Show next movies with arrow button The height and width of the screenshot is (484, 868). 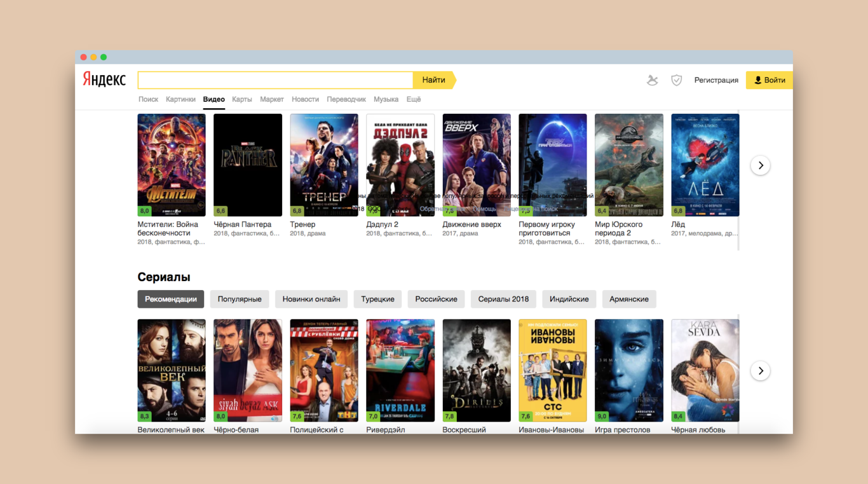pyautogui.click(x=761, y=165)
